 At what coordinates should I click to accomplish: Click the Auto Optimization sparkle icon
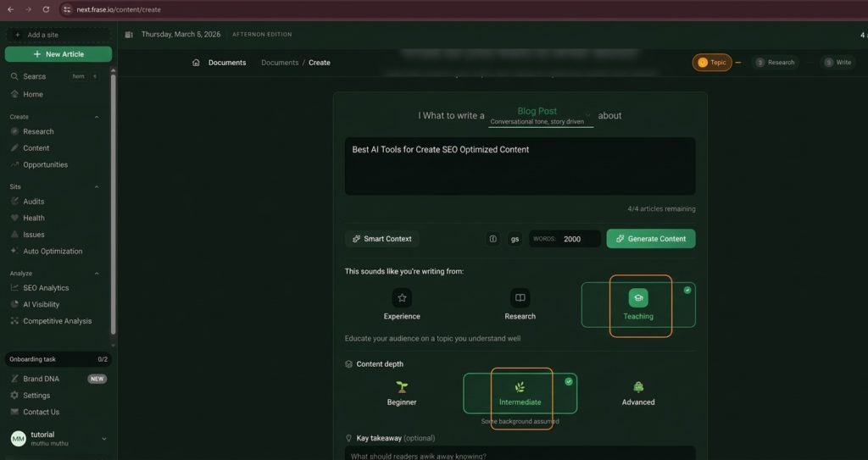click(x=15, y=251)
